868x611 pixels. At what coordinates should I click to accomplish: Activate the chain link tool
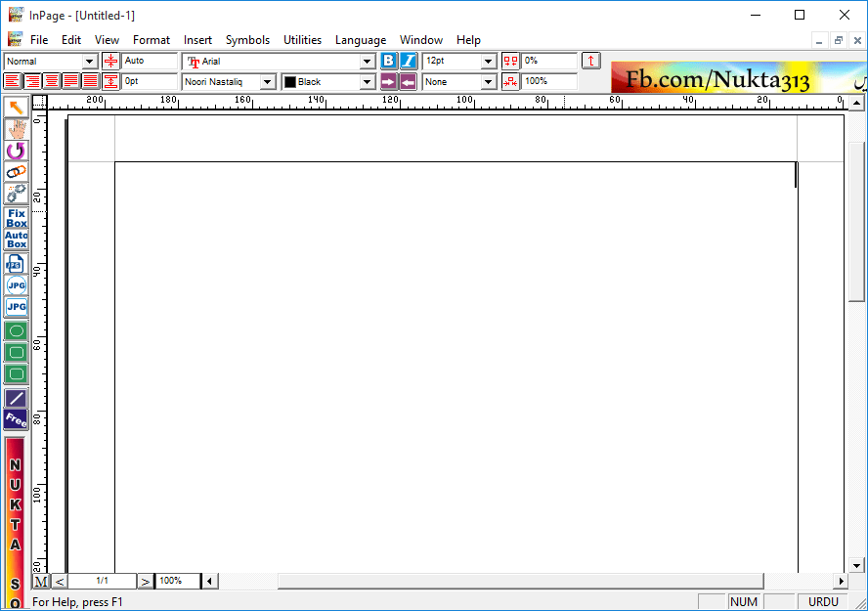point(16,172)
